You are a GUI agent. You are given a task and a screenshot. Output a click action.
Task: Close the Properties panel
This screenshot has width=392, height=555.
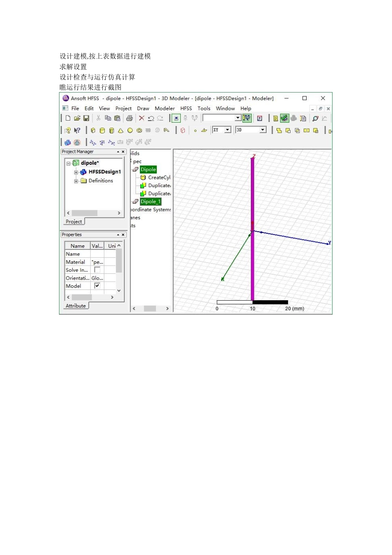(x=123, y=235)
